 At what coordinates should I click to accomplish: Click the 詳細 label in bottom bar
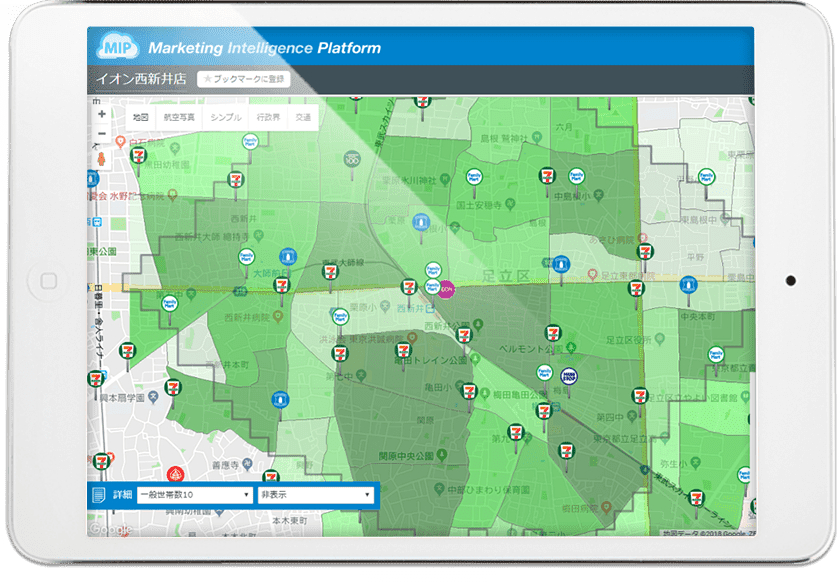[x=122, y=495]
